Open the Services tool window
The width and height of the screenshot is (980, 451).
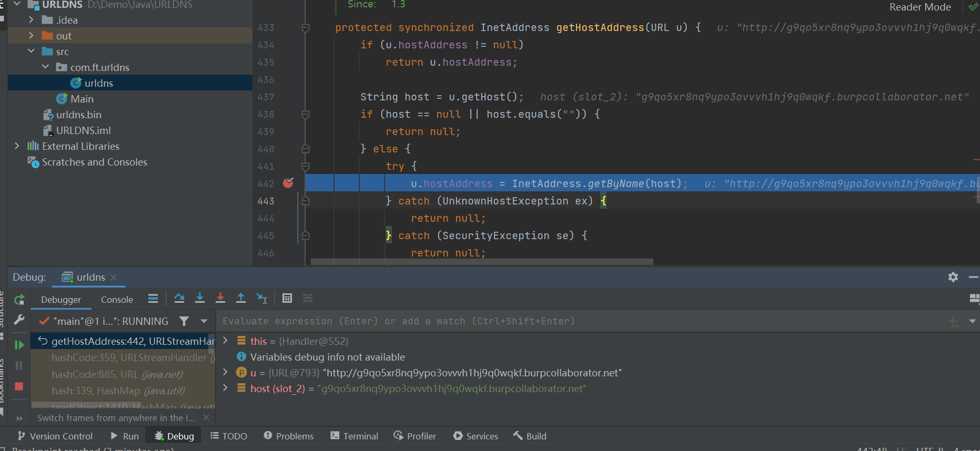476,436
